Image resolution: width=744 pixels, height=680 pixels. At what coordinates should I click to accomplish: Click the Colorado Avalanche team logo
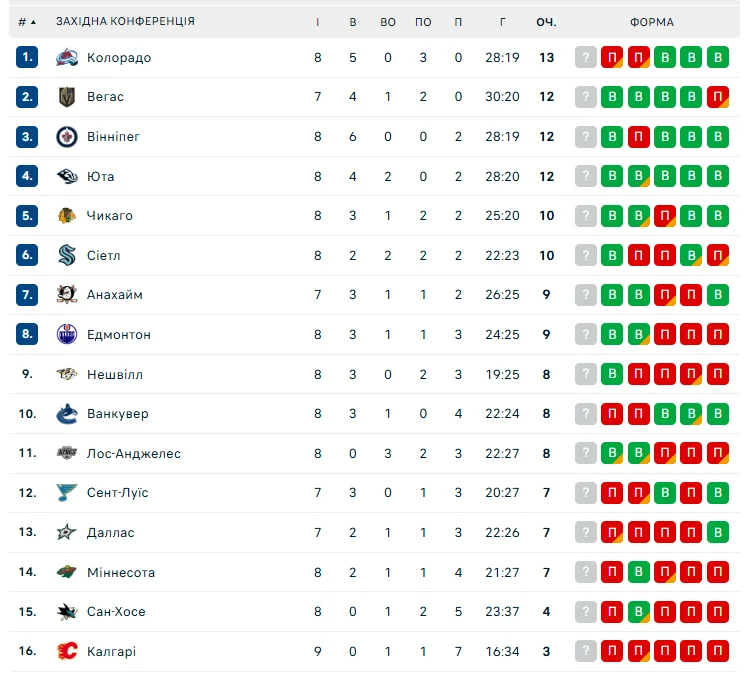coord(67,58)
